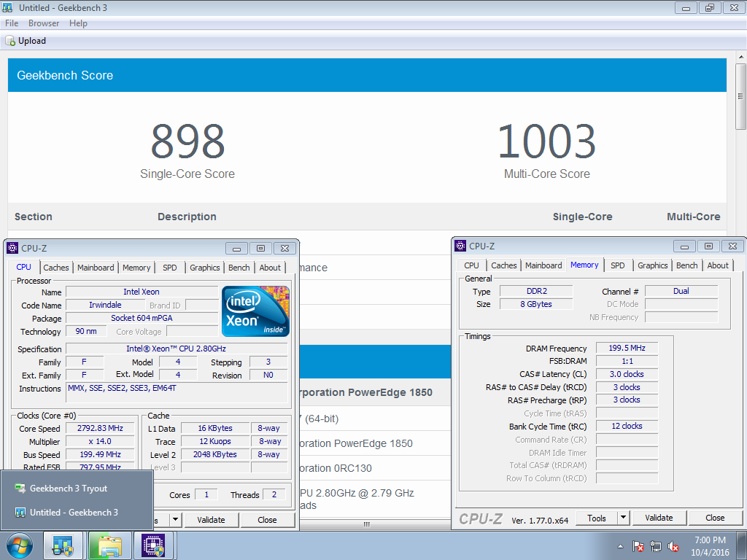The image size is (747, 560).
Task: Click Validate in left CPU-Z window
Action: (x=211, y=520)
